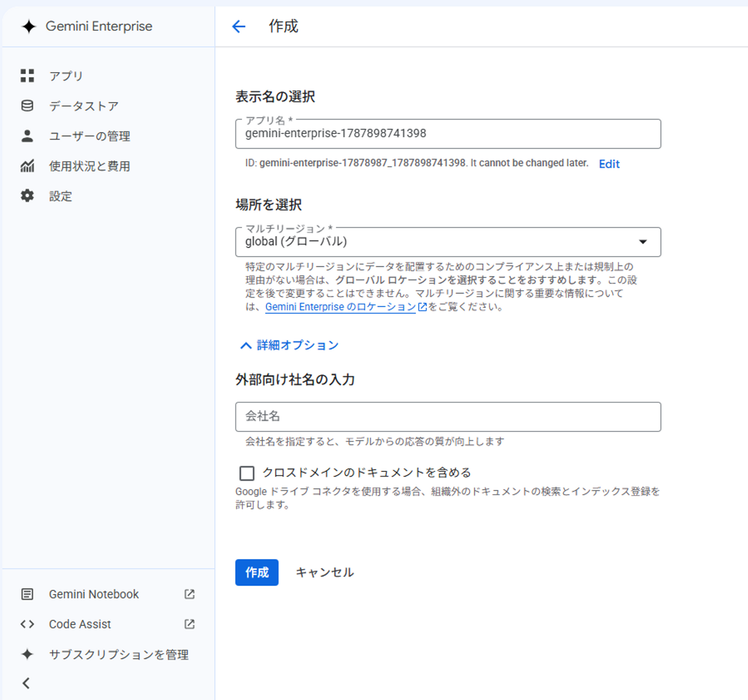Click the blue 作成 button
Screen dimensions: 748x700
(257, 572)
